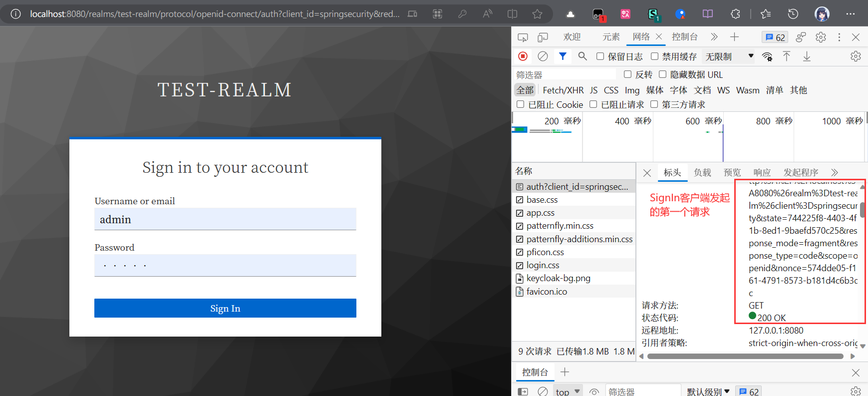Click the Username or email input field

(x=225, y=219)
